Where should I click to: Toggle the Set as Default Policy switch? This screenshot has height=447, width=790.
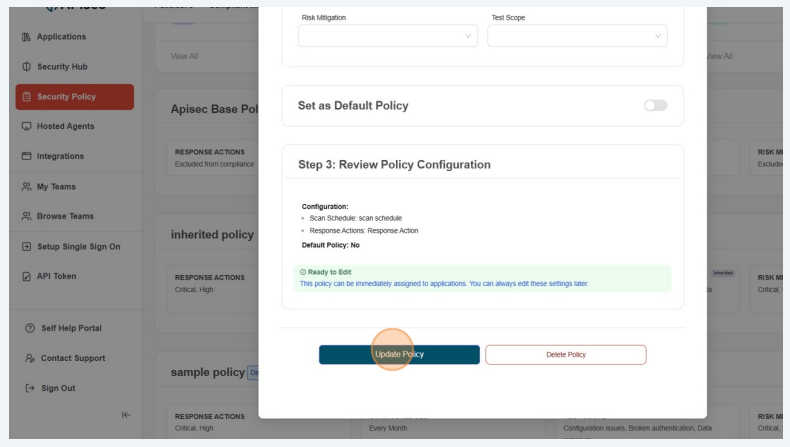(x=655, y=105)
